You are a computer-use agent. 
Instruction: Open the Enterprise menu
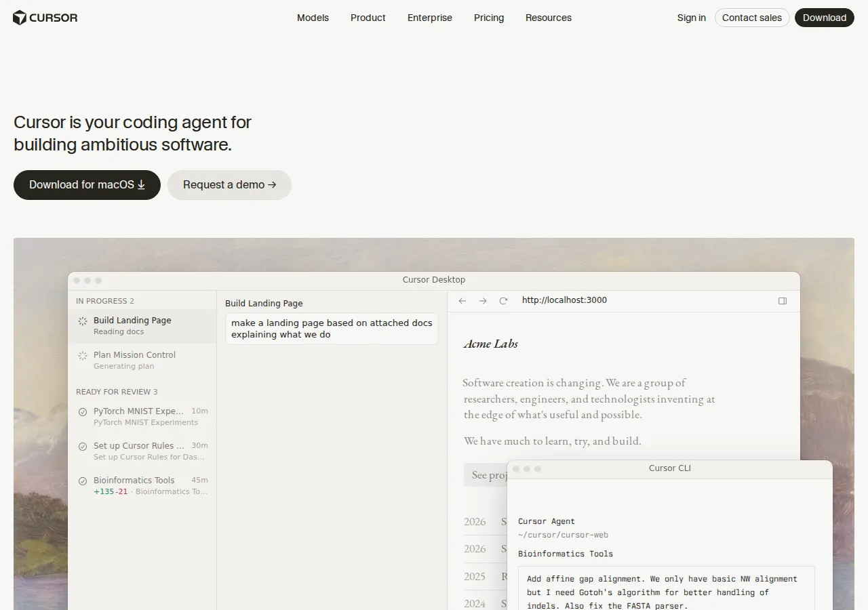[430, 18]
